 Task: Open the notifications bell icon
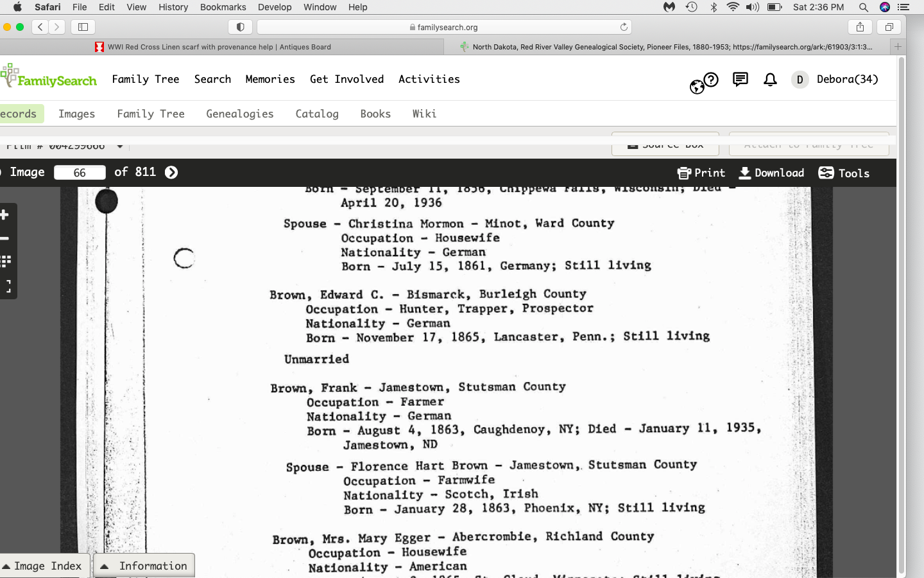point(770,80)
